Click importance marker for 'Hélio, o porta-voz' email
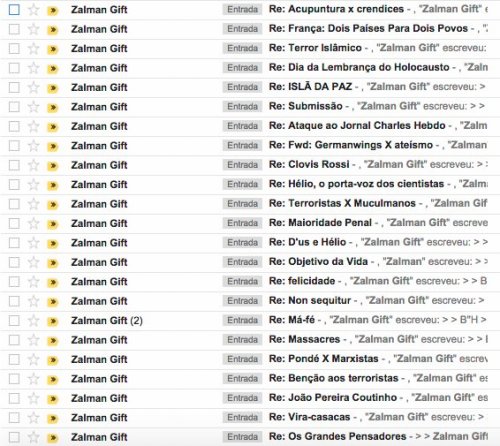Viewport: 500px width, 446px height. pos(53,186)
